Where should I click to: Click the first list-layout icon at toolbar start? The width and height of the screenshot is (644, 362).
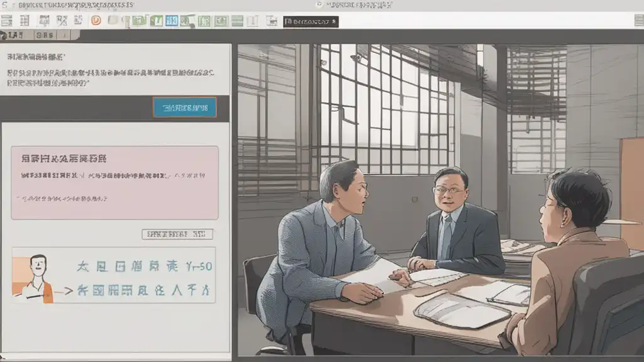point(6,21)
